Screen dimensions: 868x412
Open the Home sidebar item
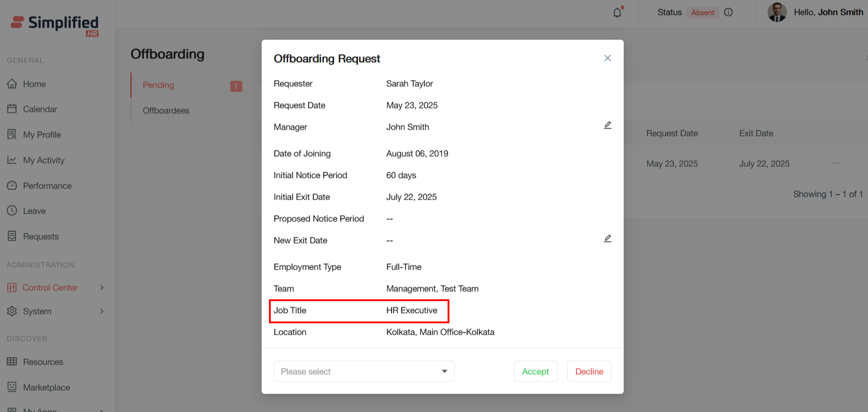34,84
